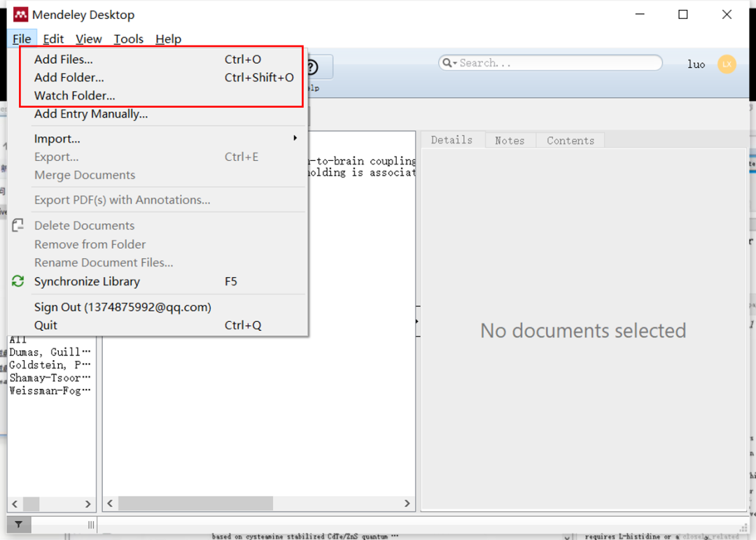Image resolution: width=756 pixels, height=540 pixels.
Task: Click author panel scrollbar left arrow
Action: tap(15, 504)
